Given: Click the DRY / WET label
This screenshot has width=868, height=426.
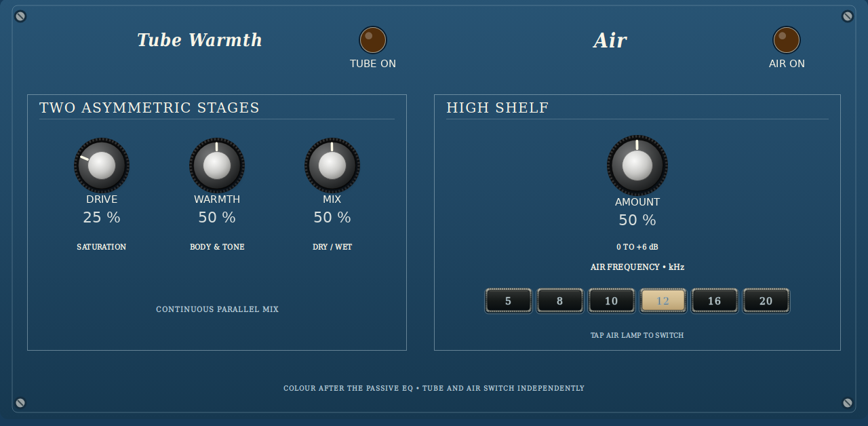Looking at the screenshot, I should point(332,247).
